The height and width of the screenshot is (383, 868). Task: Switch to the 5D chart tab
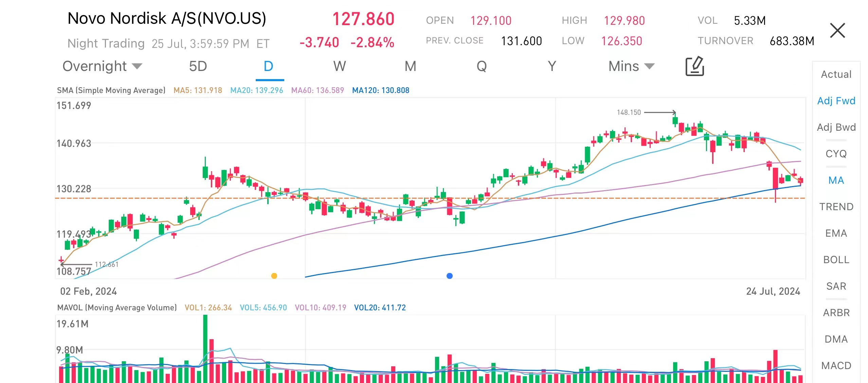(x=198, y=66)
